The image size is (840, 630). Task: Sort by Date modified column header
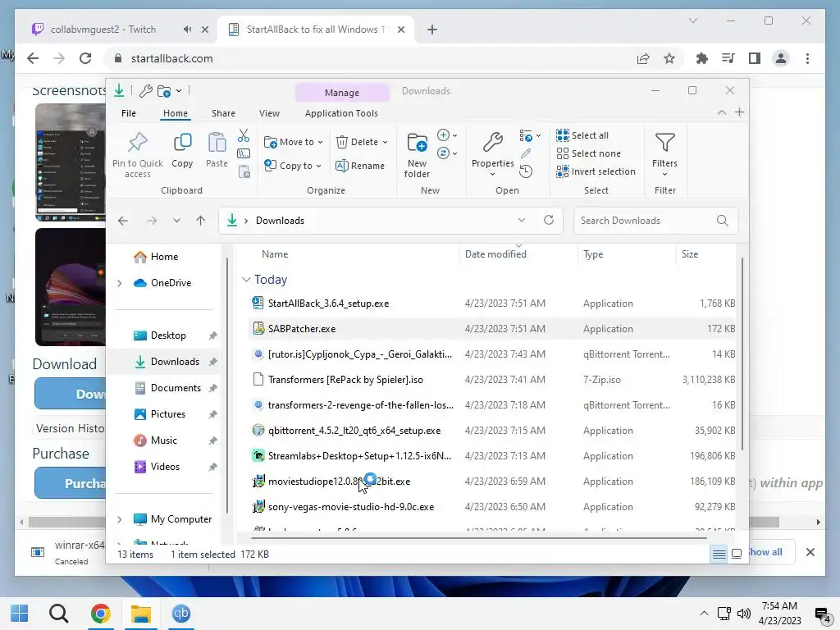(518, 254)
